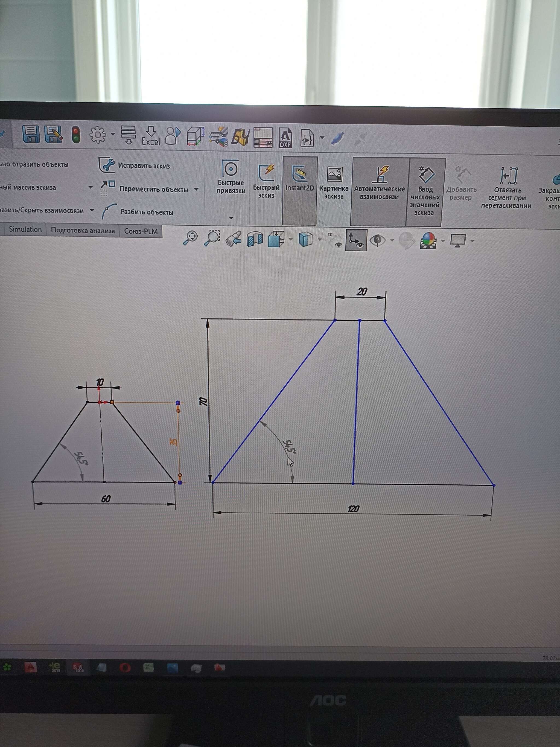The image size is (560, 747).
Task: Open the Simulation tab
Action: (25, 229)
